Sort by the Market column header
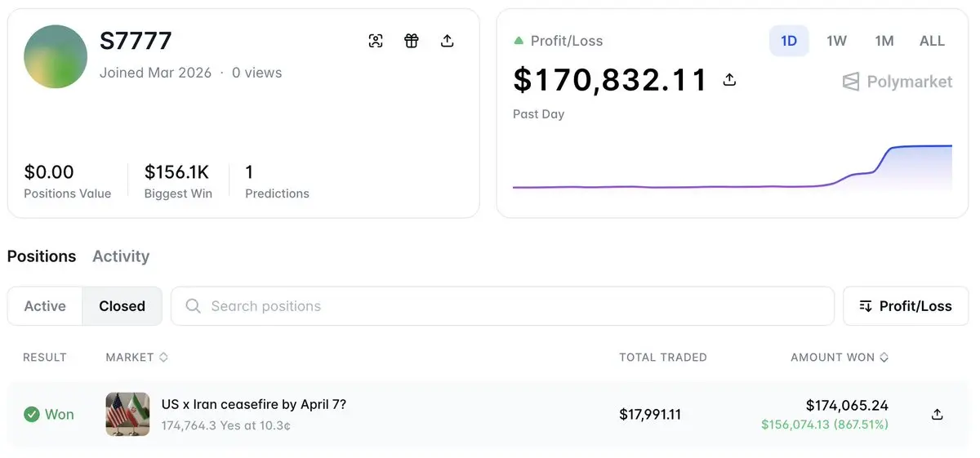 pos(136,357)
